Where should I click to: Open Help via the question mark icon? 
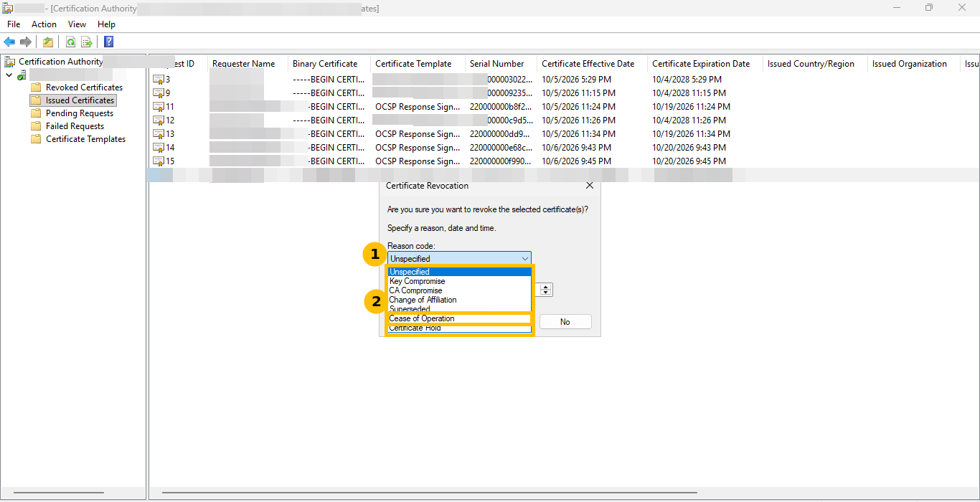tap(108, 42)
